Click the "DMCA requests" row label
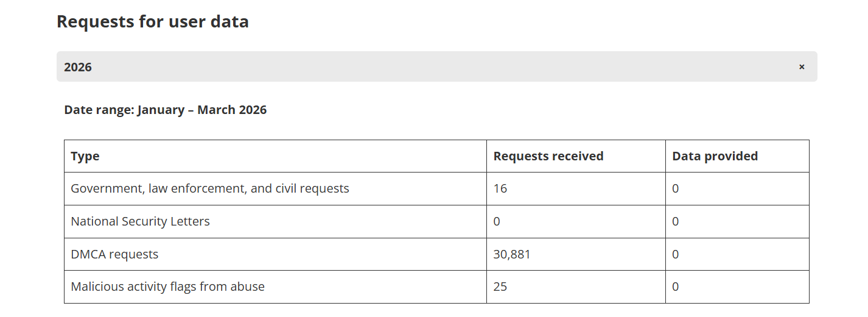Image resolution: width=868 pixels, height=317 pixels. tap(114, 254)
